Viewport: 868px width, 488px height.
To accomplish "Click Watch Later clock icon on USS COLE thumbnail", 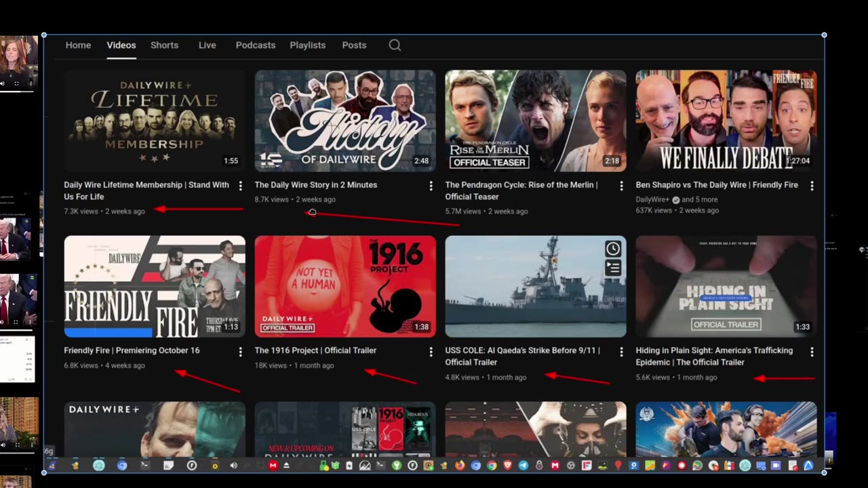I will pyautogui.click(x=613, y=249).
